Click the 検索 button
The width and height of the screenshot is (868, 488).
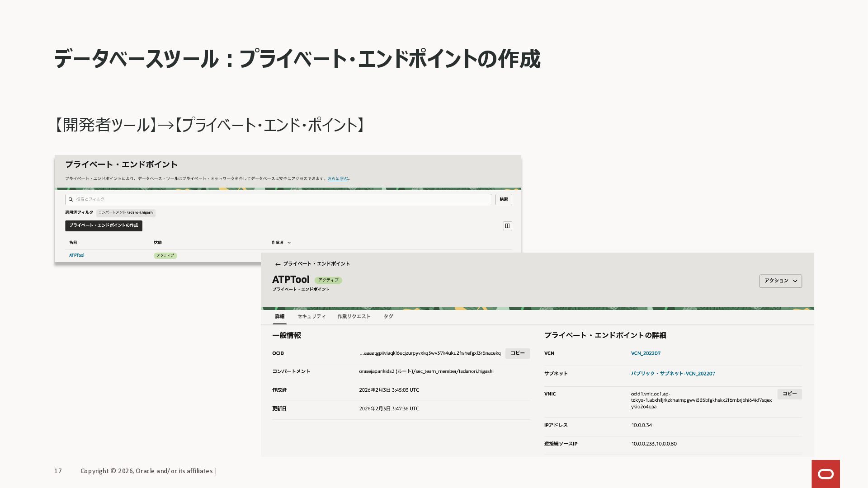[x=504, y=199]
